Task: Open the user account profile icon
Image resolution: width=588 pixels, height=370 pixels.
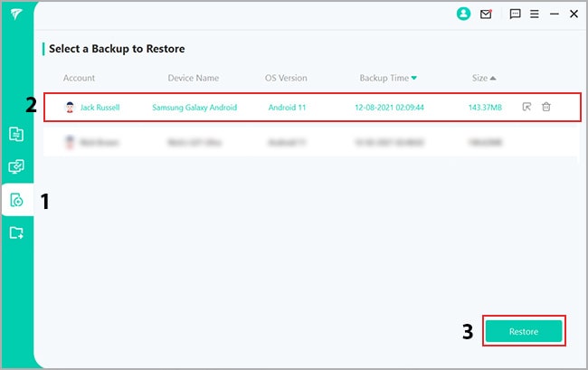Action: [465, 14]
